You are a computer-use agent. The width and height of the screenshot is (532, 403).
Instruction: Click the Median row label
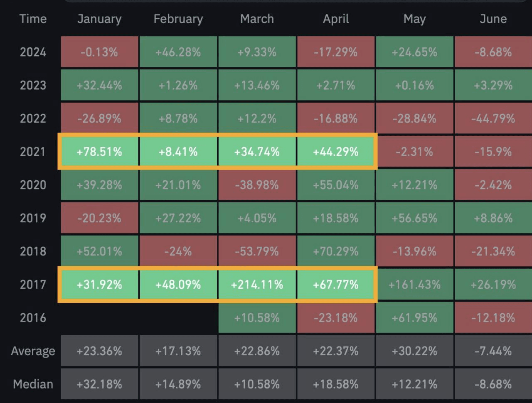(x=33, y=384)
